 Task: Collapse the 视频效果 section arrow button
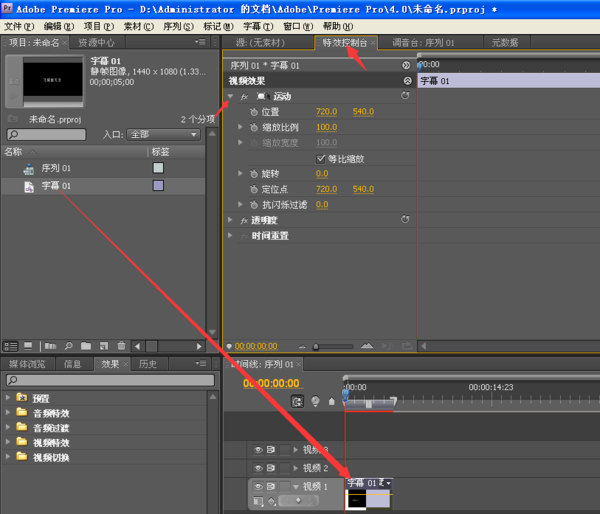tap(408, 81)
